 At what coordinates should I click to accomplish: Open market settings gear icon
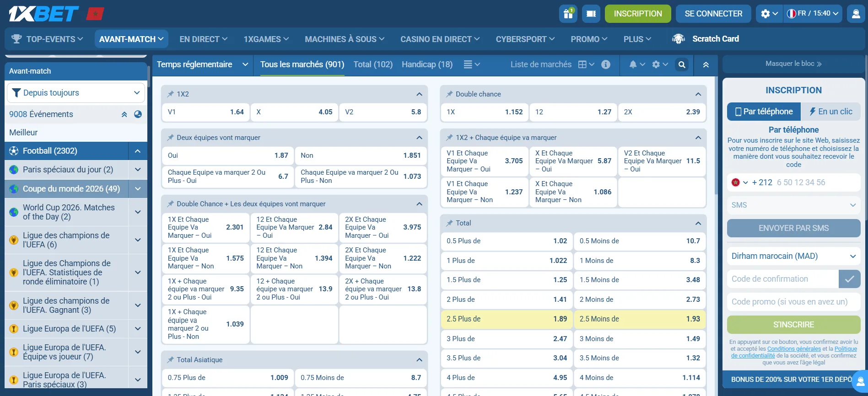click(660, 64)
